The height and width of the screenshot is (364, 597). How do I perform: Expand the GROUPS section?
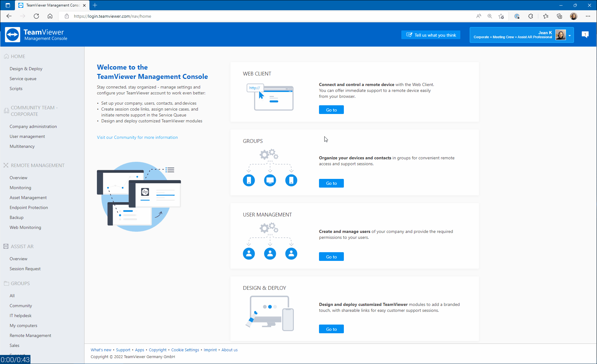(x=20, y=283)
